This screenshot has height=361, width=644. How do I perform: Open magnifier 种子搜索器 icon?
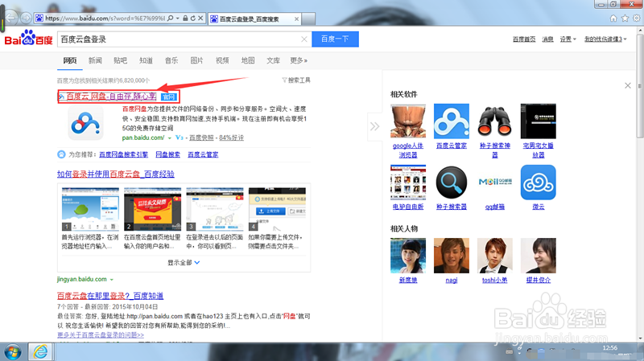point(452,183)
